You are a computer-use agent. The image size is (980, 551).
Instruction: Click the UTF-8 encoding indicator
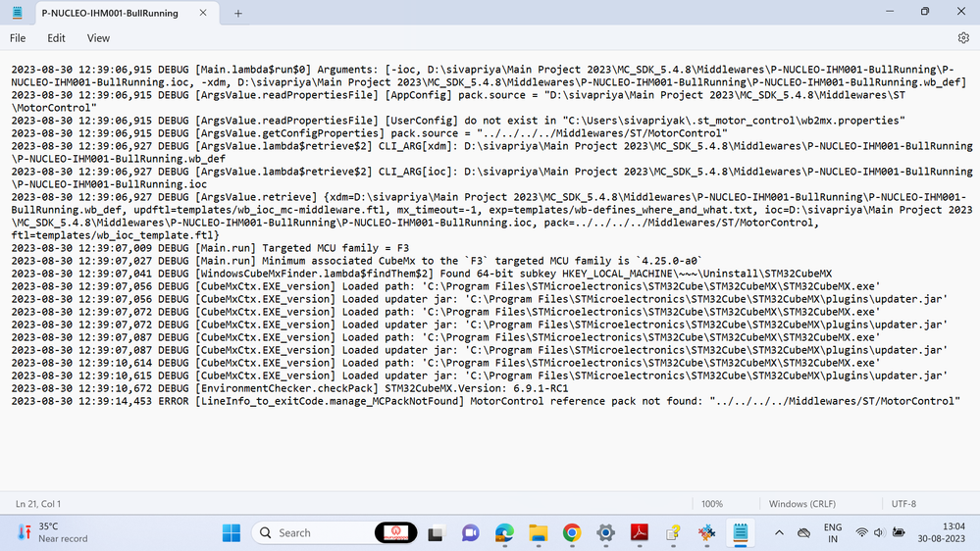pos(903,504)
